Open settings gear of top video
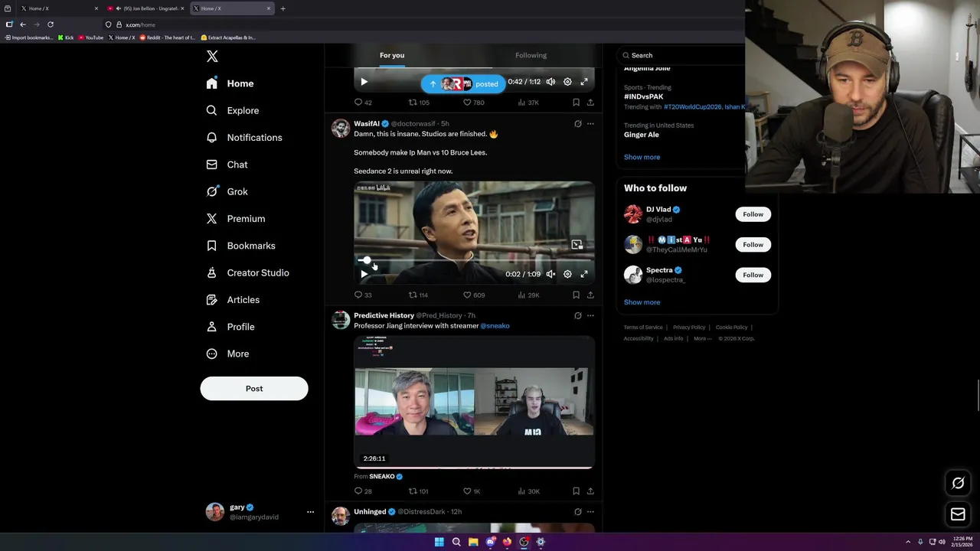This screenshot has width=980, height=551. pyautogui.click(x=567, y=82)
